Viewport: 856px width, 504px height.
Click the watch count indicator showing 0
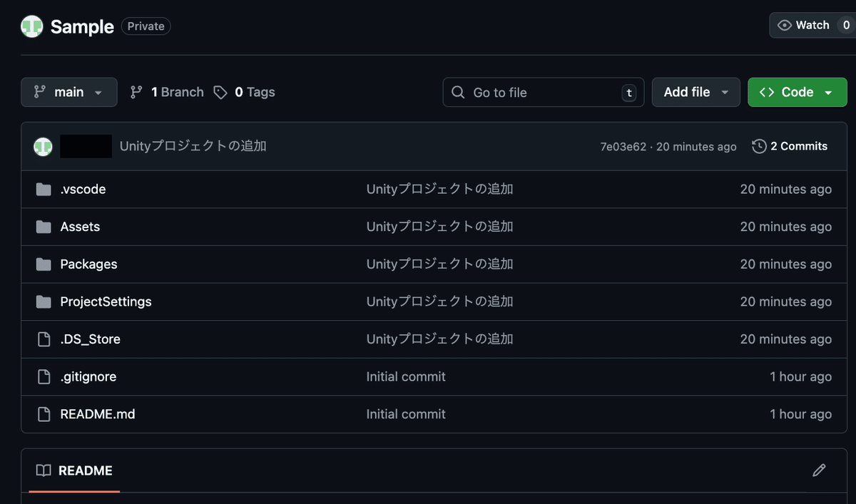pyautogui.click(x=846, y=25)
